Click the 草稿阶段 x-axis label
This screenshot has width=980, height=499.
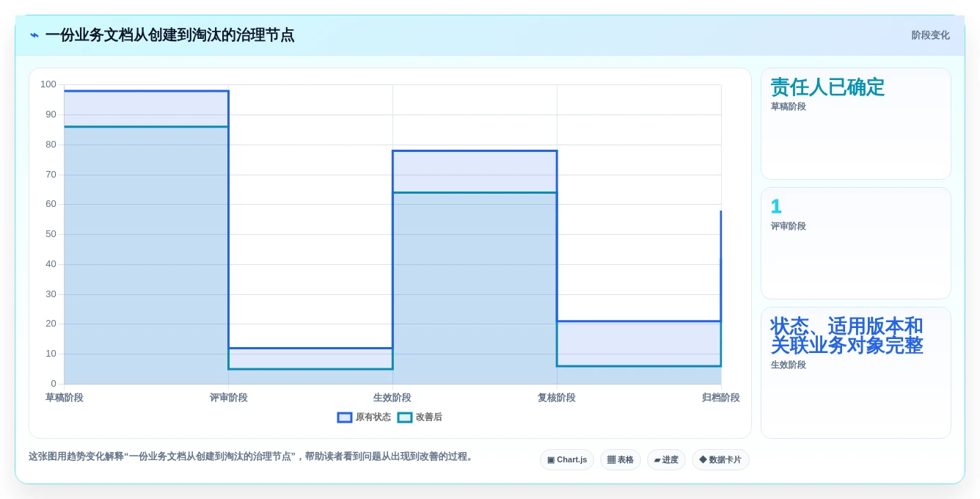pyautogui.click(x=65, y=398)
